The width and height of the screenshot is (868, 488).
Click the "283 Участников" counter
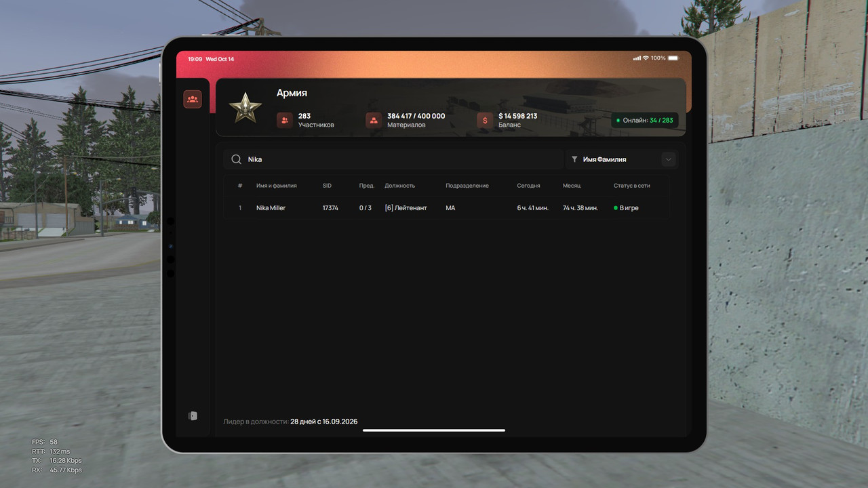coord(316,120)
